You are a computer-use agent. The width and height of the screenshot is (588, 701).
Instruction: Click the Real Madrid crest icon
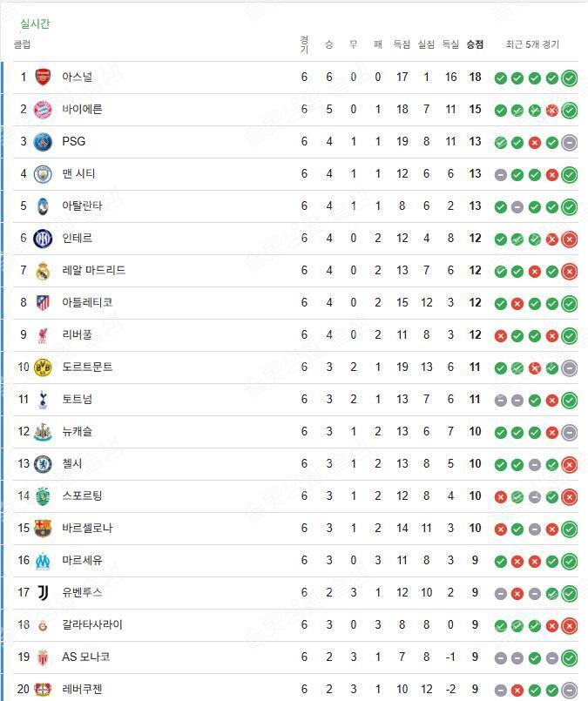pos(43,271)
